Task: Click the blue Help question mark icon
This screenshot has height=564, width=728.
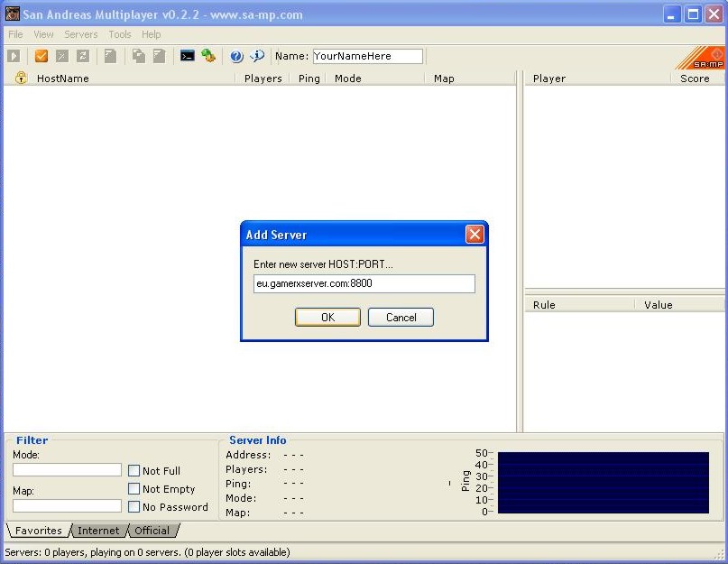Action: [x=236, y=56]
